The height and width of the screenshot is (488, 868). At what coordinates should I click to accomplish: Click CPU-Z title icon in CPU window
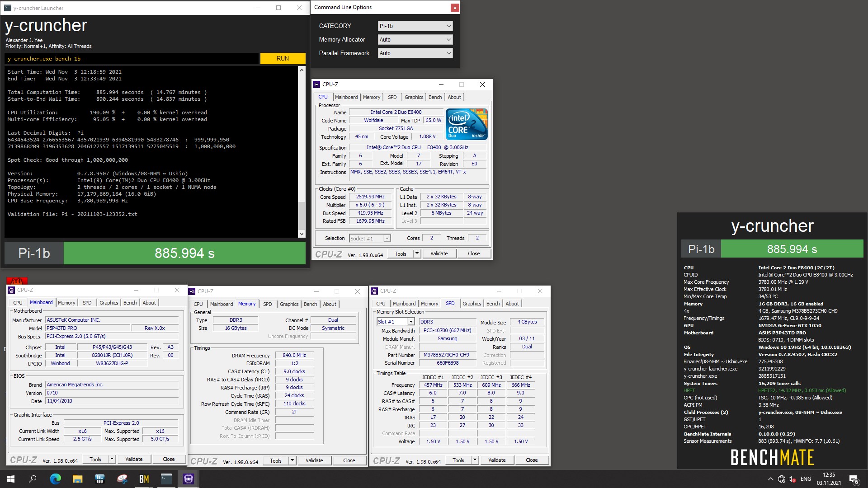tap(316, 84)
